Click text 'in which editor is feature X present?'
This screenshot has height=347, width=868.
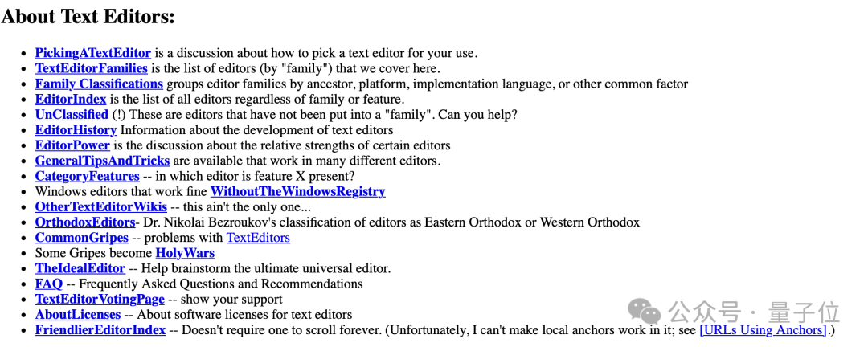[256, 177]
